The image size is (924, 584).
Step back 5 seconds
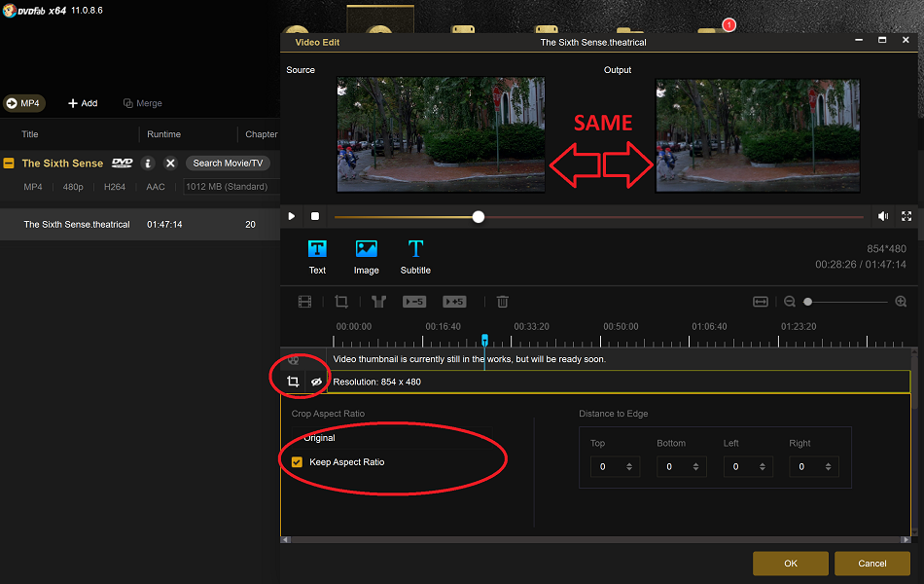(414, 302)
